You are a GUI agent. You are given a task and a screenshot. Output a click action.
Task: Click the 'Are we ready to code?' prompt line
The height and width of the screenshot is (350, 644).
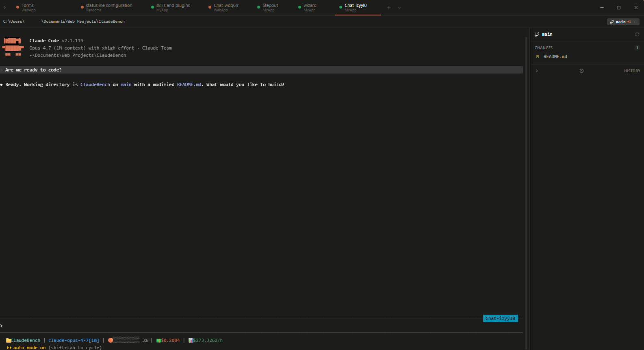pyautogui.click(x=261, y=70)
